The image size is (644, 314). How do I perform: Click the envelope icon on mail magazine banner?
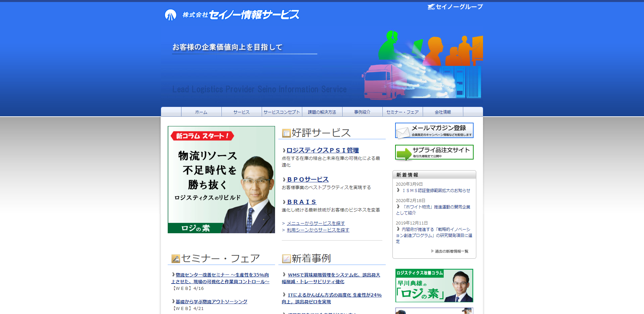pos(402,132)
